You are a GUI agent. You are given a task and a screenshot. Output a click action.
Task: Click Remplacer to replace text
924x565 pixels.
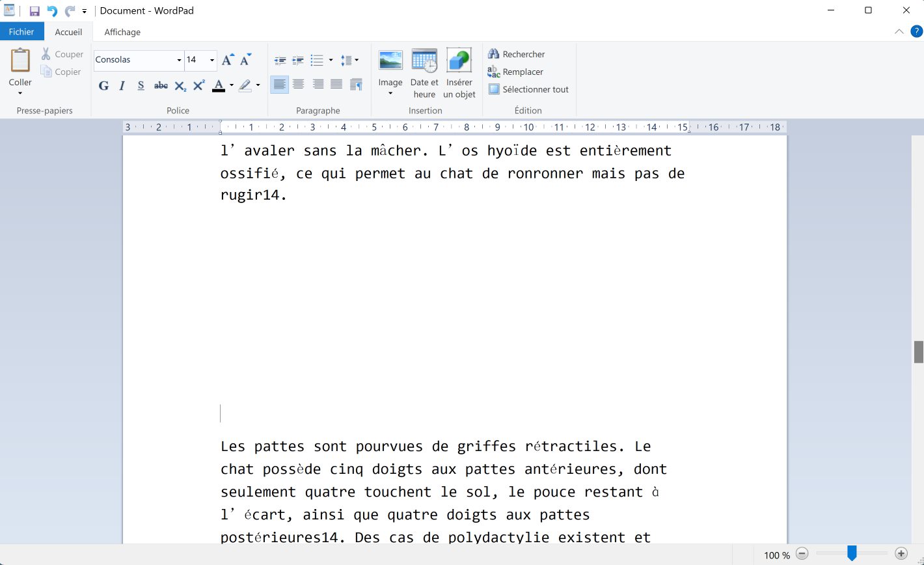[x=515, y=72]
